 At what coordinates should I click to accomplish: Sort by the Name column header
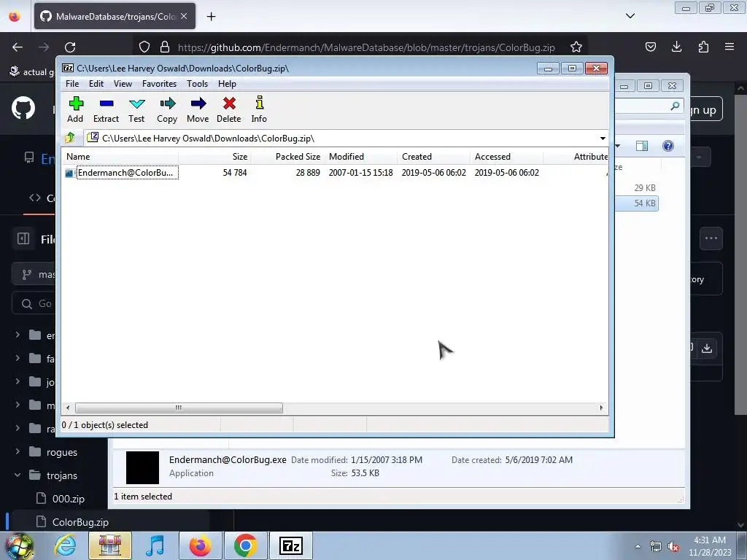pos(120,157)
